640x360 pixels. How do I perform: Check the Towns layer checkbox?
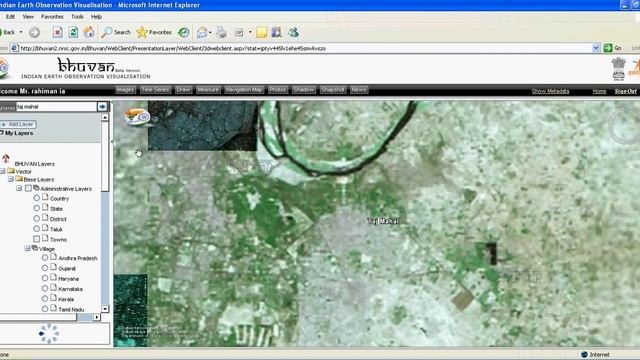(x=36, y=239)
